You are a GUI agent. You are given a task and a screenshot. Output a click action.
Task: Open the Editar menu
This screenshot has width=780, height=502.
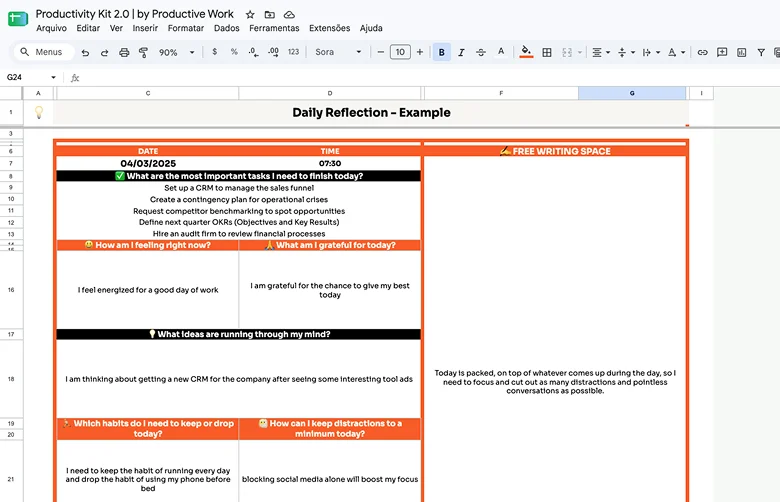(x=88, y=28)
